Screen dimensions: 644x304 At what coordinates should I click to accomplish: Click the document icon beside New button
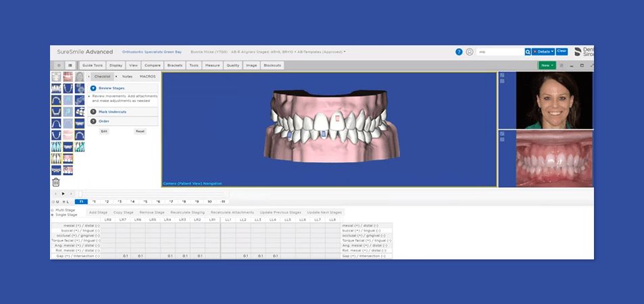coord(562,66)
